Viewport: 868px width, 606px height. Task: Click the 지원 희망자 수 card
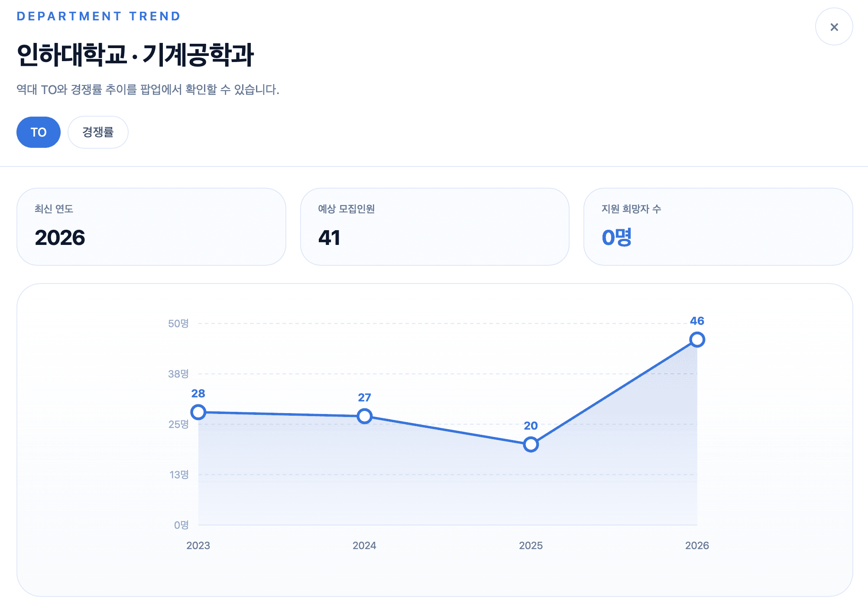point(717,227)
